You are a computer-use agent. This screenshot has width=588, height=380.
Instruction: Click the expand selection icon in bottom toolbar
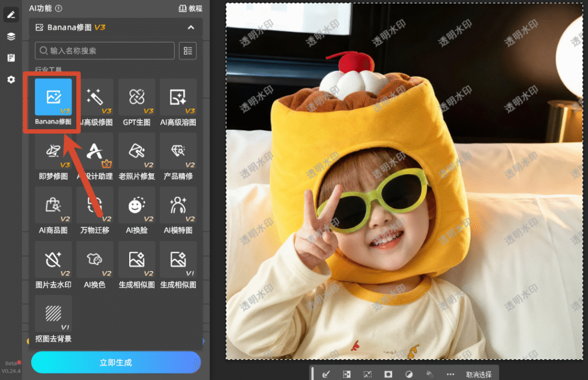(x=346, y=374)
